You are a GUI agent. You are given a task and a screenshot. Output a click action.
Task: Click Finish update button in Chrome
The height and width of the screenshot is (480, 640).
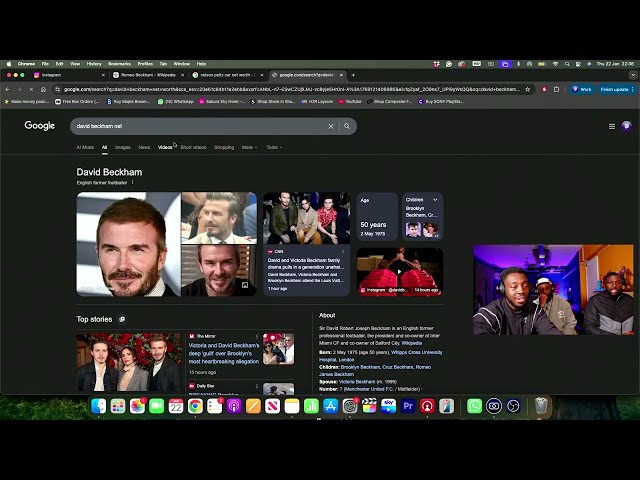pyautogui.click(x=617, y=89)
